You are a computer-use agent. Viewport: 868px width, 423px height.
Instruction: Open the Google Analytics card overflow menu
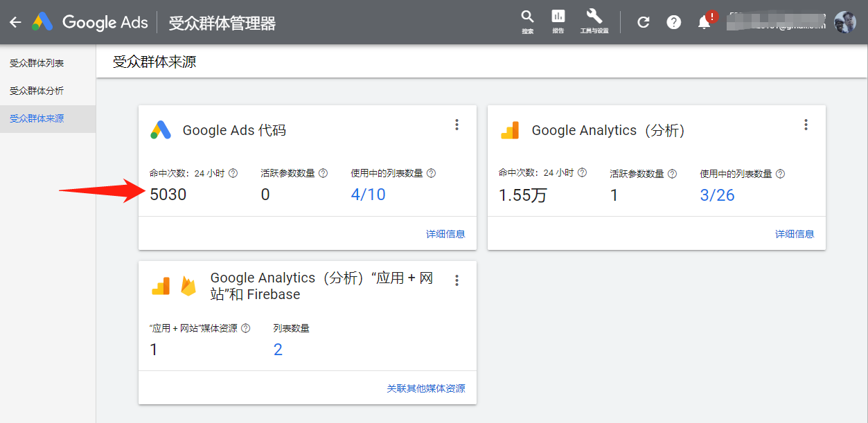click(806, 125)
